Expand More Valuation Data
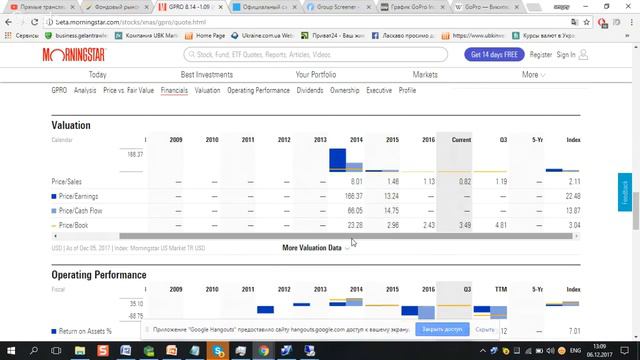 [316, 248]
